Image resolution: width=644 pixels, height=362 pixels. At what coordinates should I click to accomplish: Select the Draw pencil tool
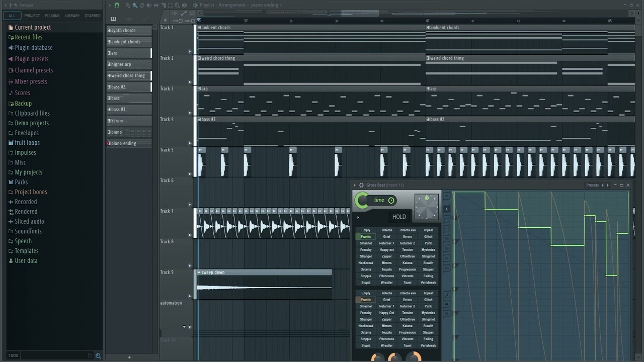128,5
